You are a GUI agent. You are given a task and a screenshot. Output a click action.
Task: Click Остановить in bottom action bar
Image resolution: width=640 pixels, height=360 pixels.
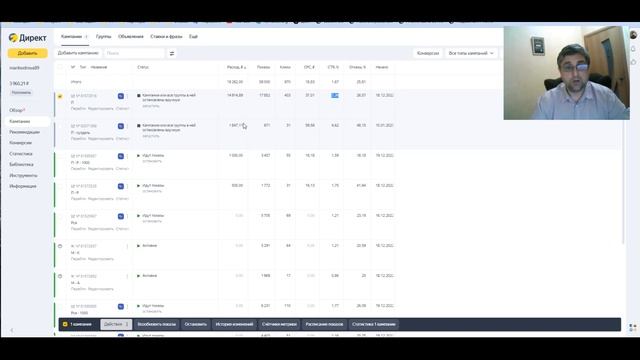pyautogui.click(x=196, y=324)
